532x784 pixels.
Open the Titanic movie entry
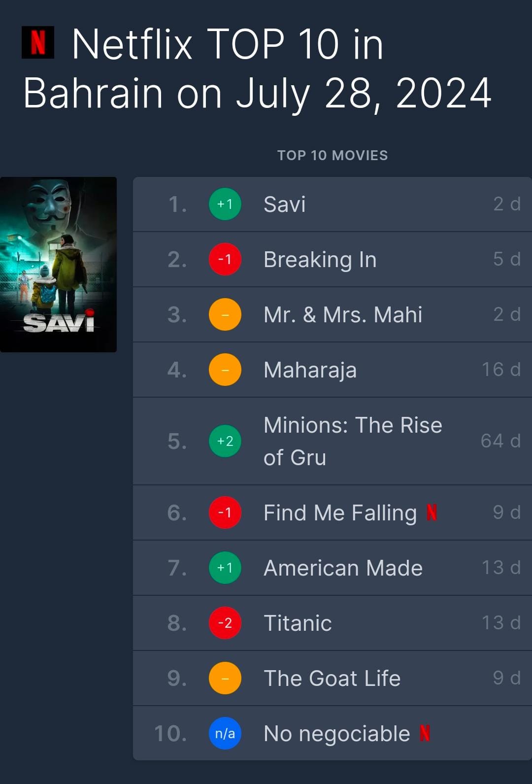click(298, 623)
